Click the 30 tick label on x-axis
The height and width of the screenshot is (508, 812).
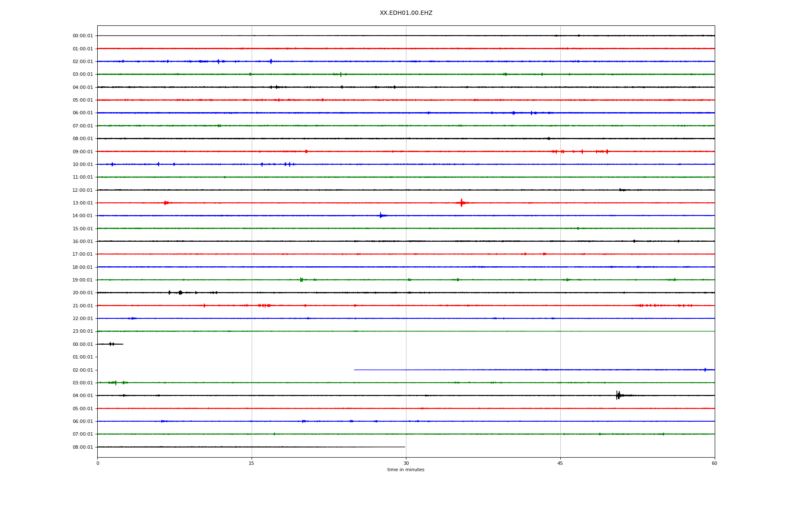point(406,463)
